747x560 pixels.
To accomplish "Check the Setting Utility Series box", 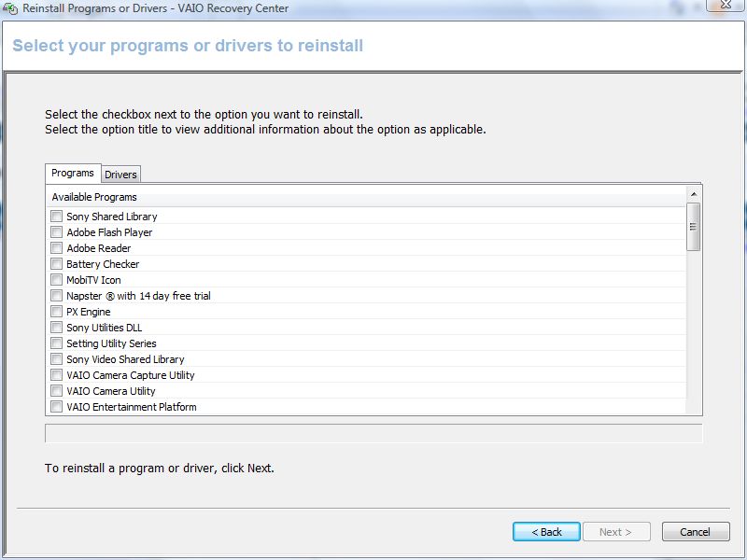I will 56,343.
